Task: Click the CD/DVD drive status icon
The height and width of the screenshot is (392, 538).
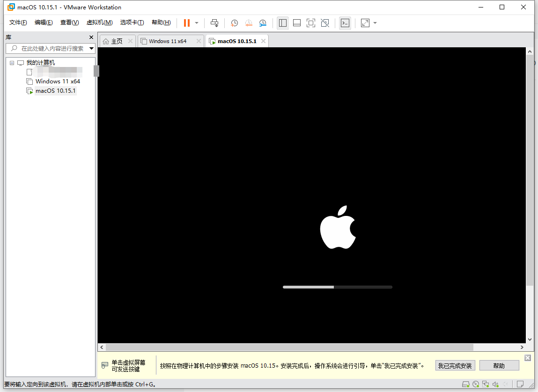Action: coord(476,384)
